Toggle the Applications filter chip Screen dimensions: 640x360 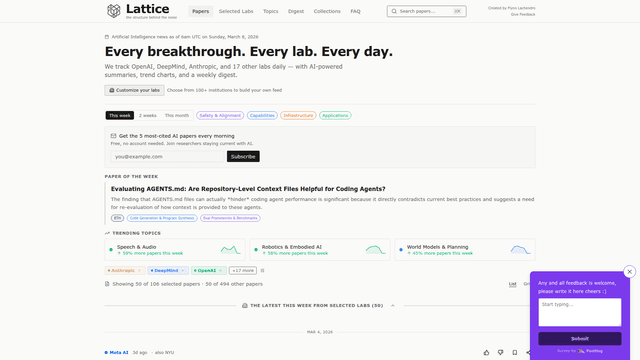click(335, 116)
